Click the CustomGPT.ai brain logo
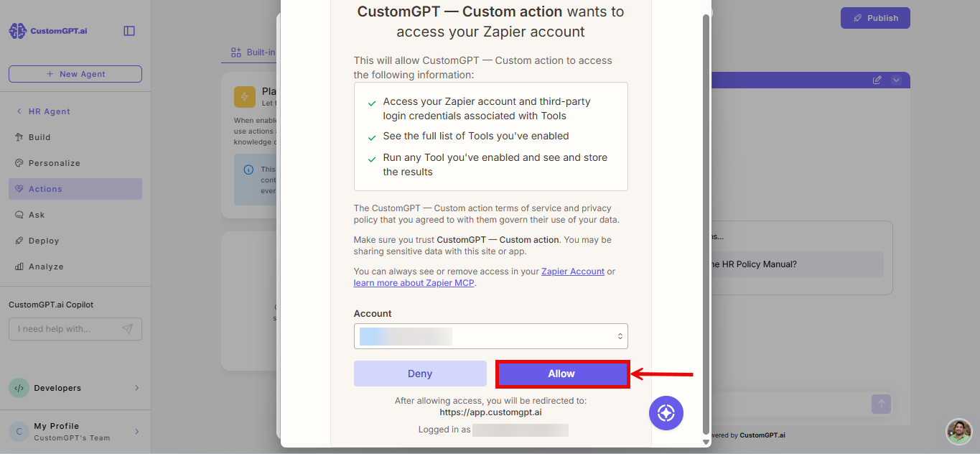This screenshot has width=980, height=454. coord(17,31)
